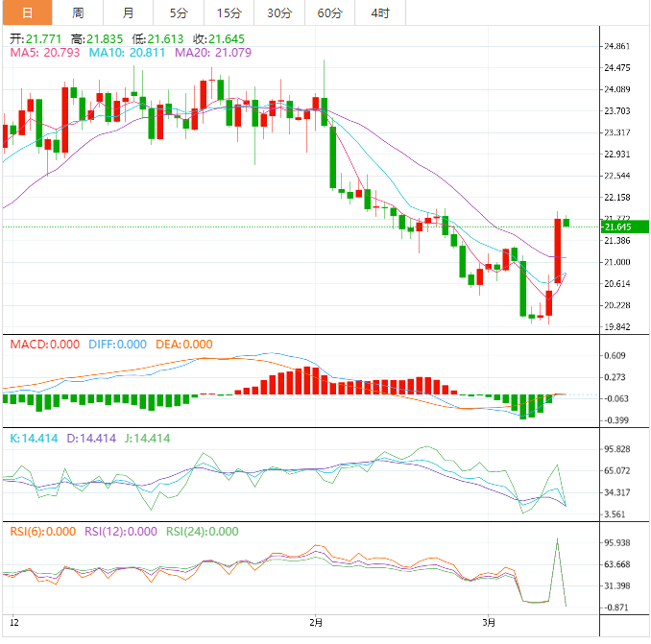Select the 15分 interval tab
This screenshot has height=644, width=651.
click(x=229, y=12)
